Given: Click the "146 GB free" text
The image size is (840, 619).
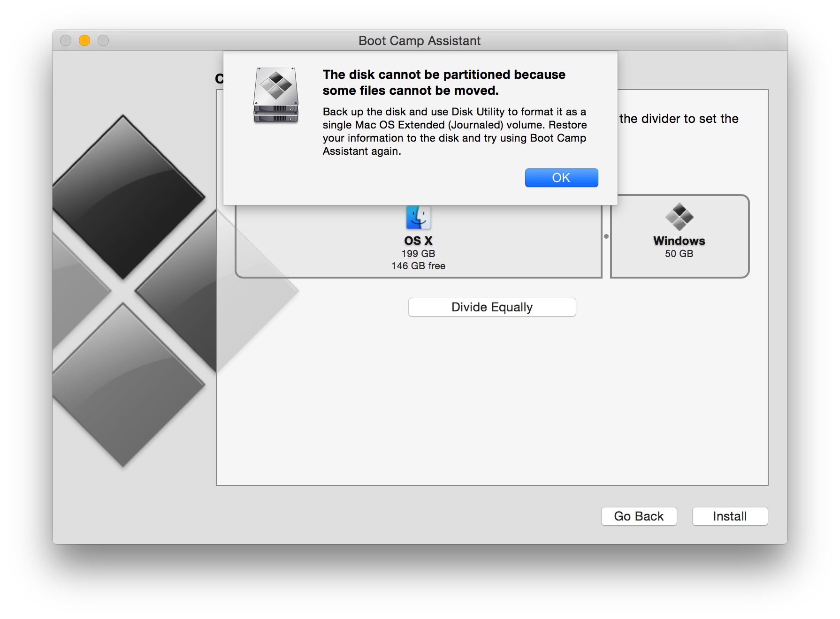Looking at the screenshot, I should tap(418, 266).
